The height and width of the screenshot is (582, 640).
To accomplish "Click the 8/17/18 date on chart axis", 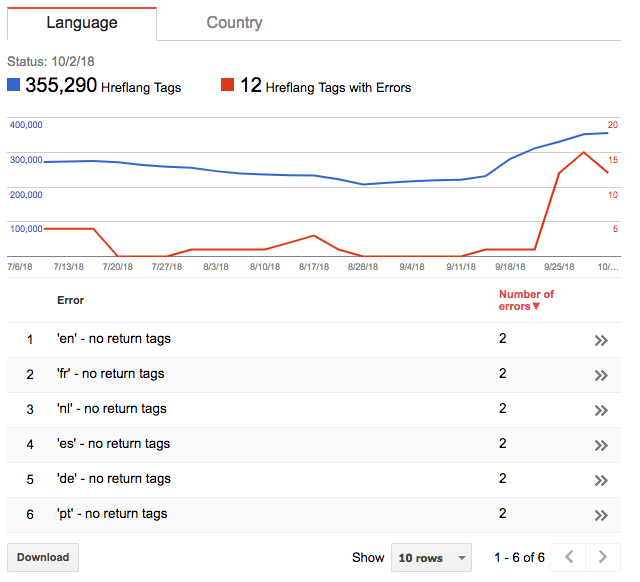I will tap(313, 267).
